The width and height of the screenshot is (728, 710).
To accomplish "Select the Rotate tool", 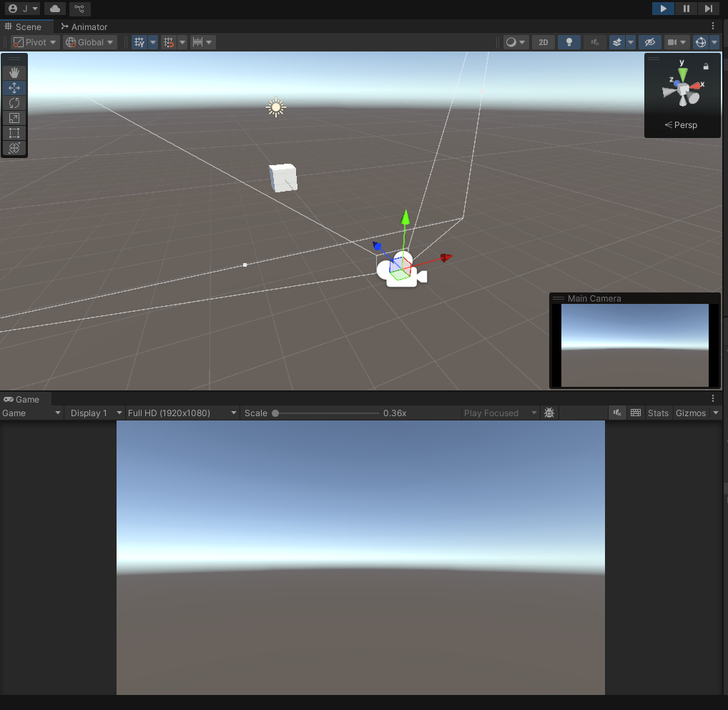I will tap(14, 103).
